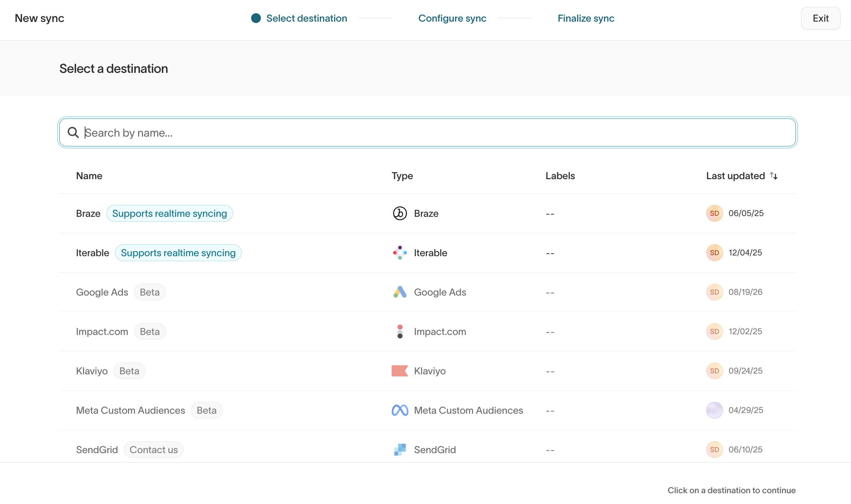Click the Meta Custom Audiences type label
851x504 pixels.
pyautogui.click(x=468, y=410)
